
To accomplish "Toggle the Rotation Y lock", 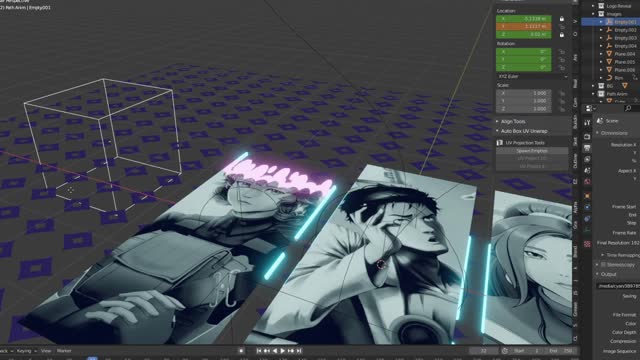I will coord(562,60).
